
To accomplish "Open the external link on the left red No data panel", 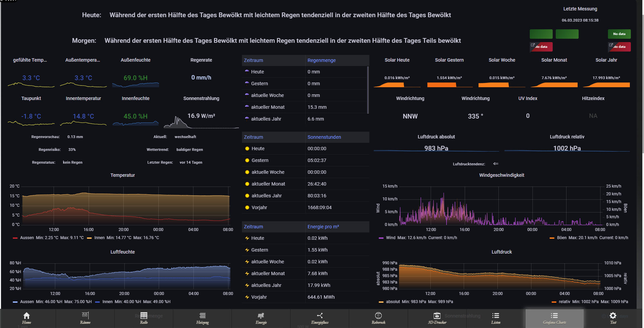I will (x=533, y=45).
